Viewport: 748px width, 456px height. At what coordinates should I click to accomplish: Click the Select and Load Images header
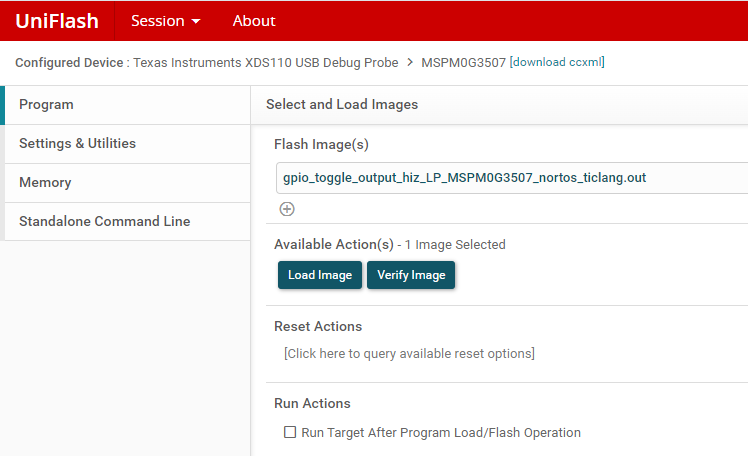(342, 105)
